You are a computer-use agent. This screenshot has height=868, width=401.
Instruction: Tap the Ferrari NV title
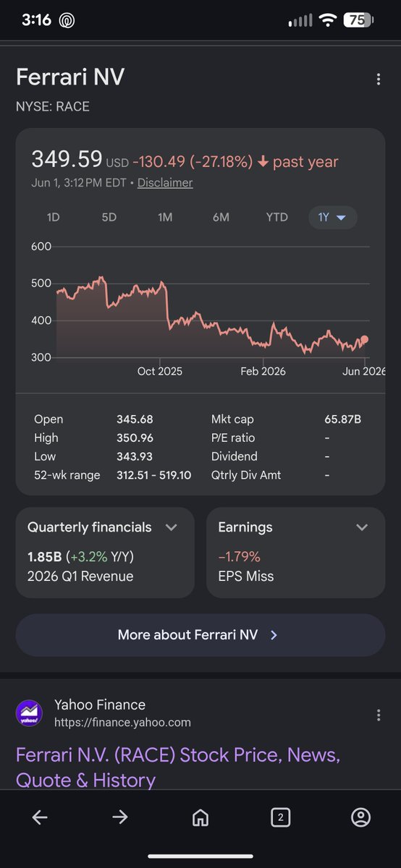point(69,77)
